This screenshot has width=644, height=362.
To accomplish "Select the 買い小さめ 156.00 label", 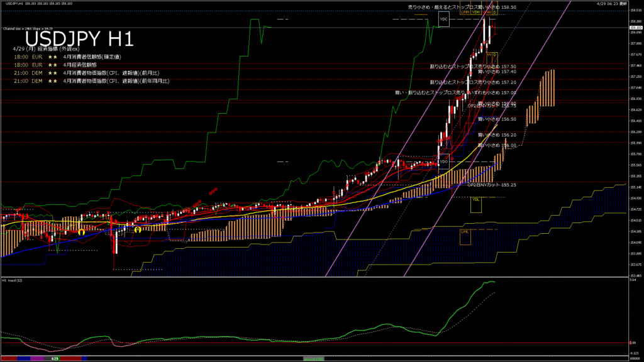I will (497, 146).
